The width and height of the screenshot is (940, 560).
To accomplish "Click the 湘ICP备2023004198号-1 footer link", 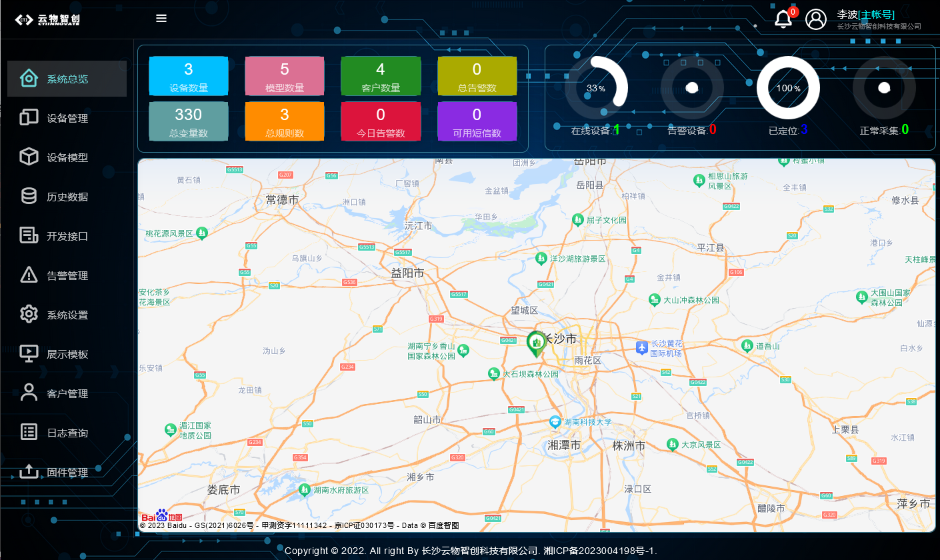I will [600, 551].
